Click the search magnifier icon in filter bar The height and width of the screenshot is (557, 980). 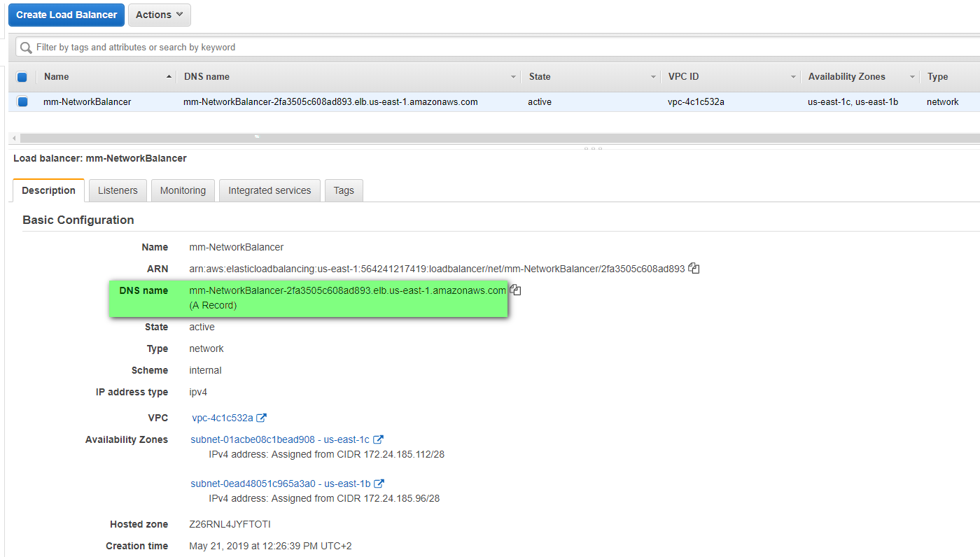(27, 48)
